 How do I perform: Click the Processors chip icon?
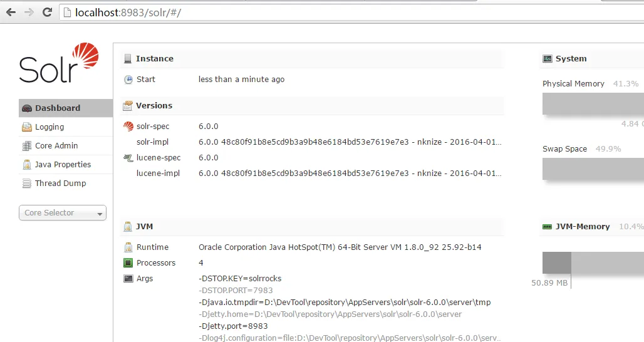click(128, 262)
